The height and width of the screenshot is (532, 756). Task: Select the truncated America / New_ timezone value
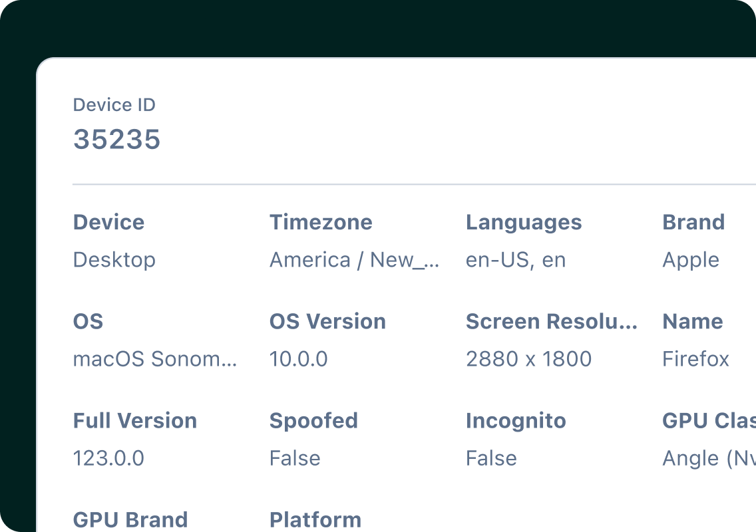coord(354,259)
